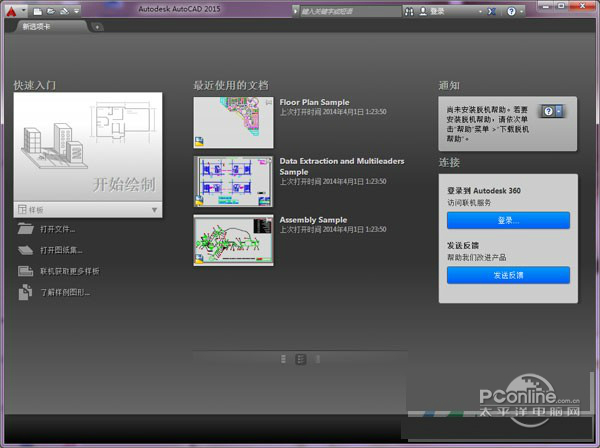Click the 打开文件 folder icon
Image resolution: width=600 pixels, height=448 pixels.
pos(26,229)
